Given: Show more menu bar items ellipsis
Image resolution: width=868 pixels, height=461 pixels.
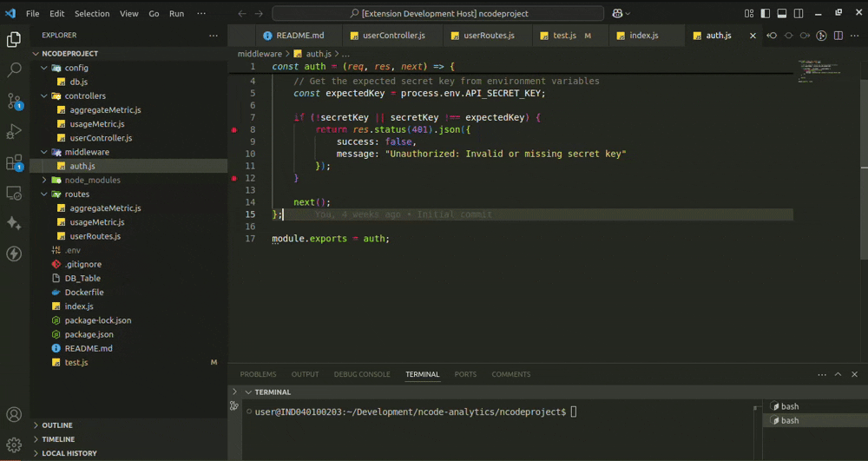Looking at the screenshot, I should 201,13.
